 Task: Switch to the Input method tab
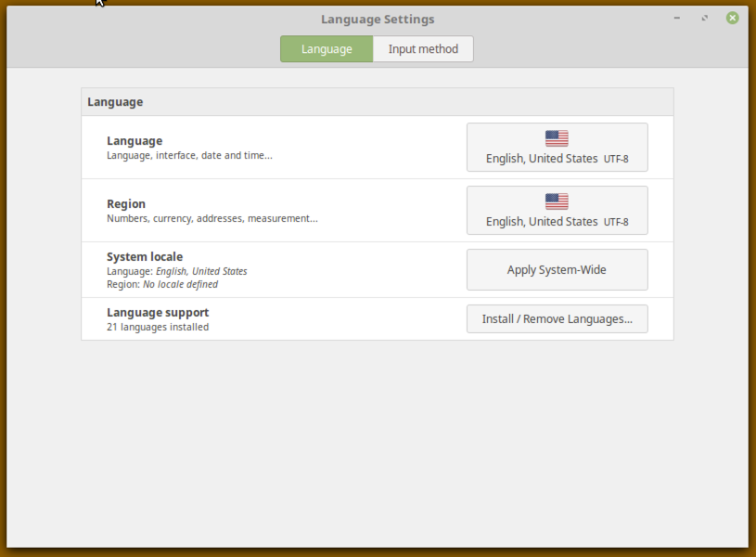click(423, 48)
